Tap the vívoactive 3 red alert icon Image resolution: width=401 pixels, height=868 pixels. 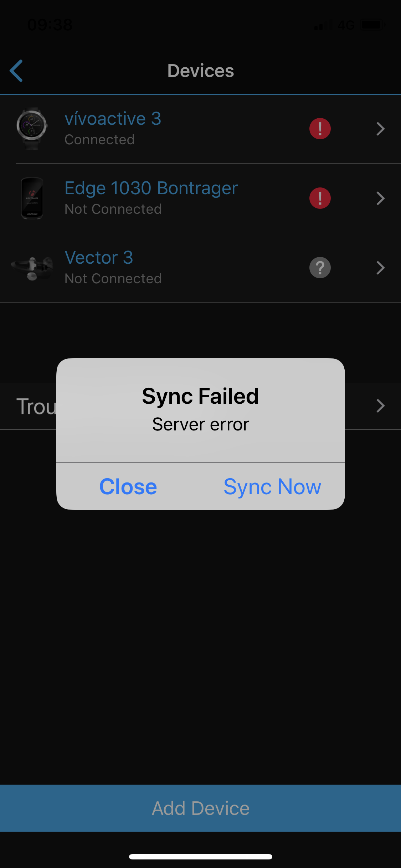[x=320, y=129]
